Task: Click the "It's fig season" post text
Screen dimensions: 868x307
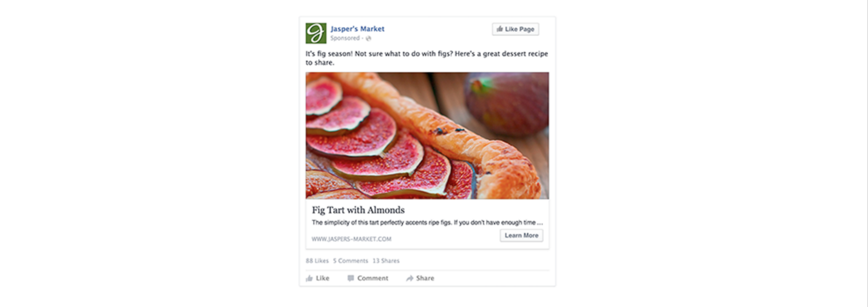Action: tap(427, 58)
